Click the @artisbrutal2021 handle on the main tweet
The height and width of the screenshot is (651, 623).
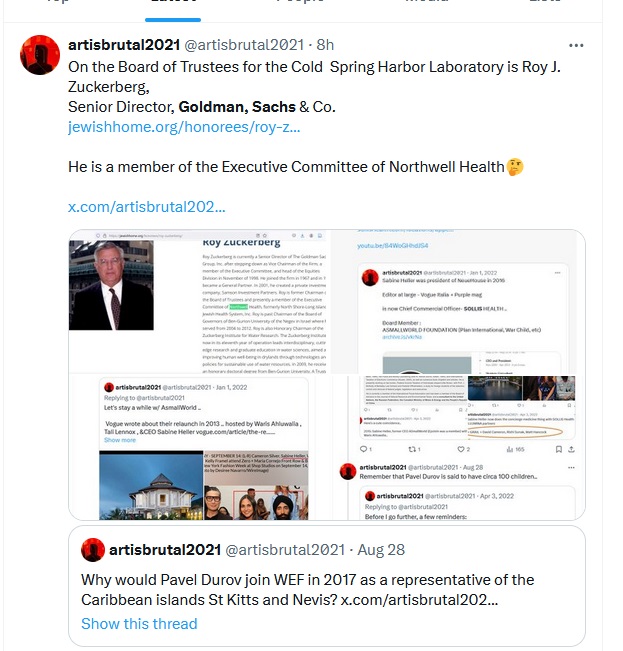(244, 45)
